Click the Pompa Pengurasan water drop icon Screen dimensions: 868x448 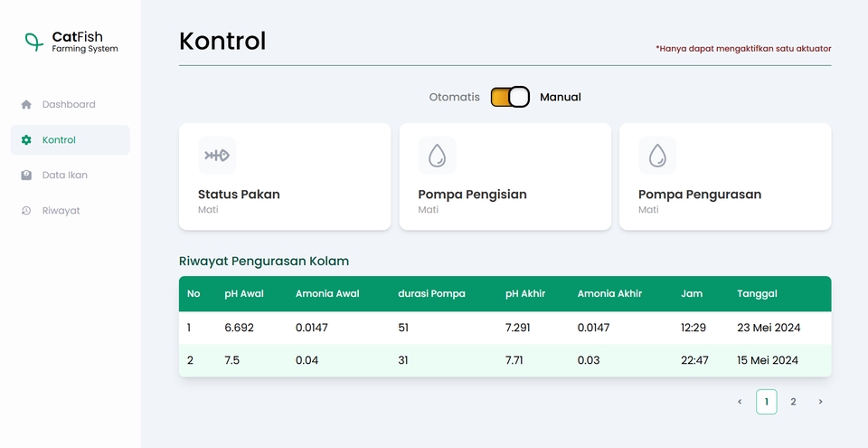[x=657, y=156]
